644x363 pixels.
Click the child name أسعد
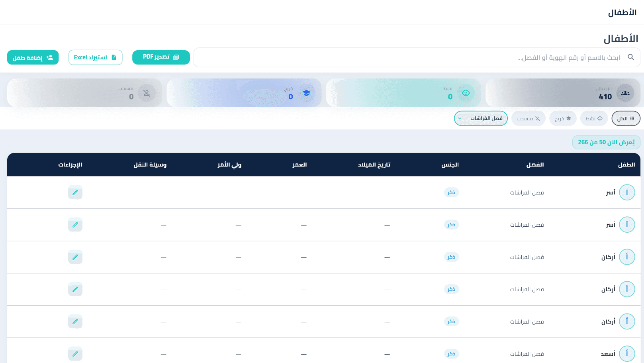point(608,354)
